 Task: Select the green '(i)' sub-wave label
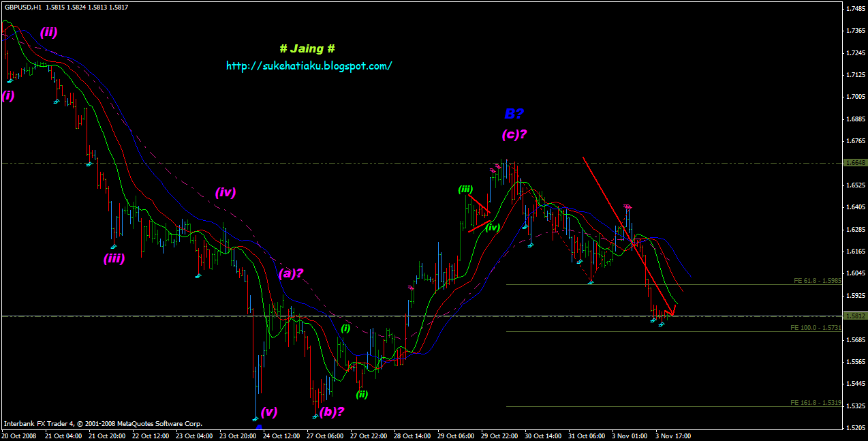(345, 329)
